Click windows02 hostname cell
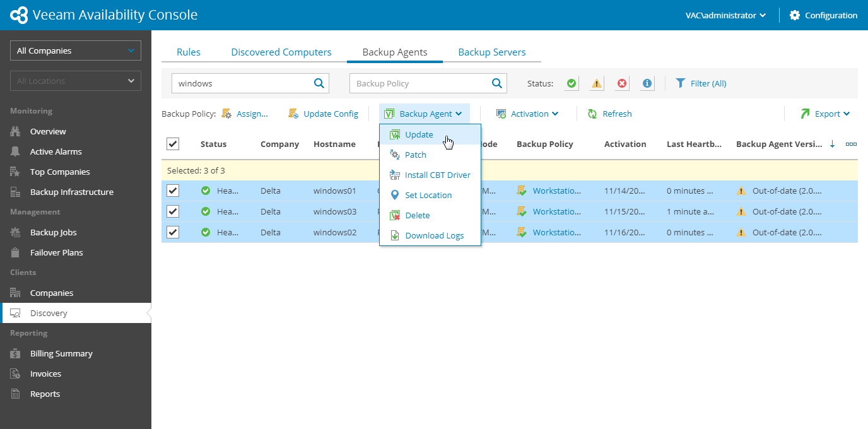 coord(335,232)
